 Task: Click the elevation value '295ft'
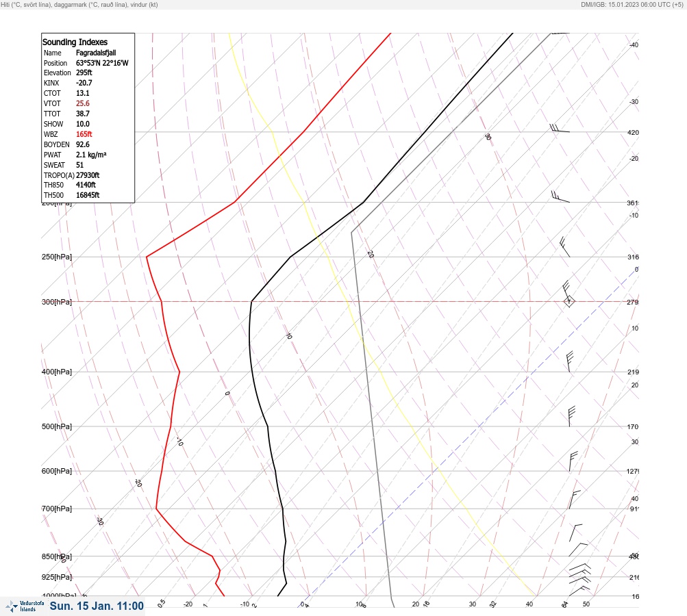point(84,73)
